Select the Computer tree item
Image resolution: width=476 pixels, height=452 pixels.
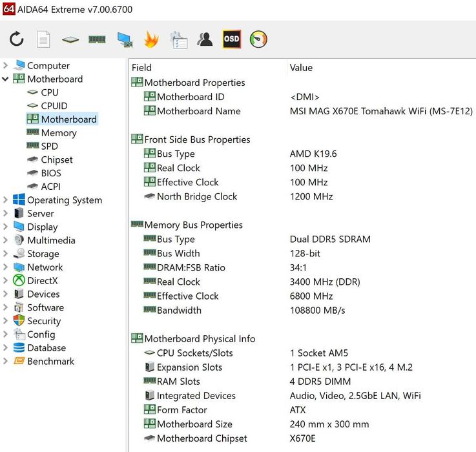tap(41, 65)
